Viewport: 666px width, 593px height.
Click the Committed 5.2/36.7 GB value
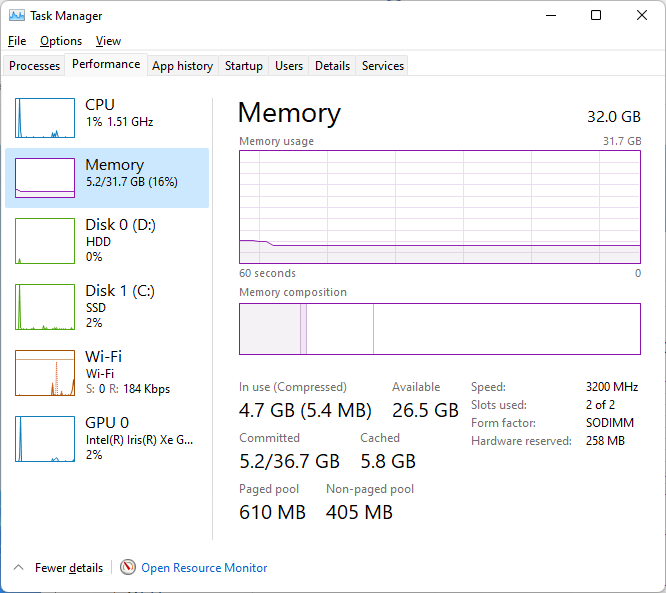click(x=289, y=461)
